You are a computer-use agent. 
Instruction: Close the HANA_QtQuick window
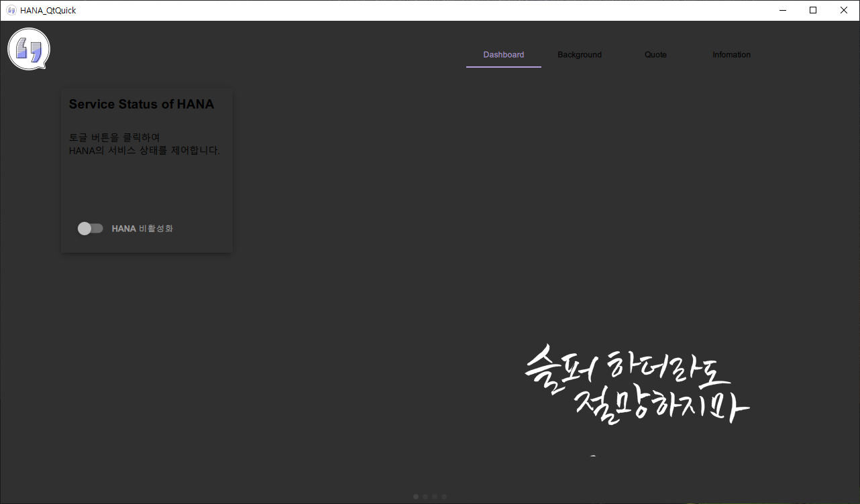click(x=844, y=10)
